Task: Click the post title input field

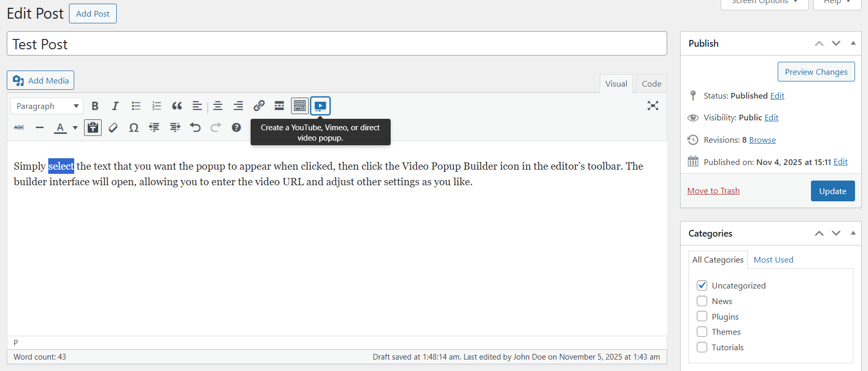Action: 337,44
